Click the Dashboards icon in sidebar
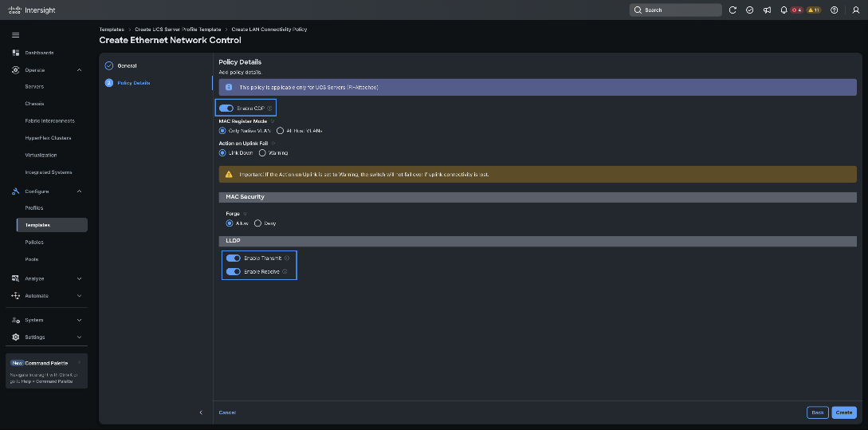 point(15,53)
